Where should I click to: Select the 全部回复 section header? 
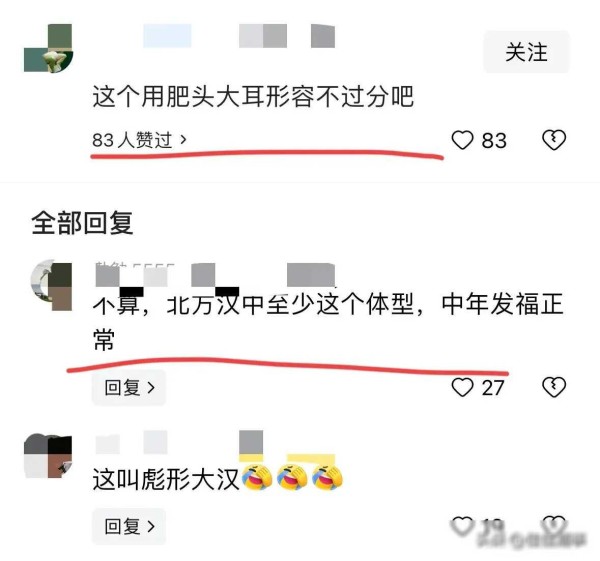click(82, 223)
